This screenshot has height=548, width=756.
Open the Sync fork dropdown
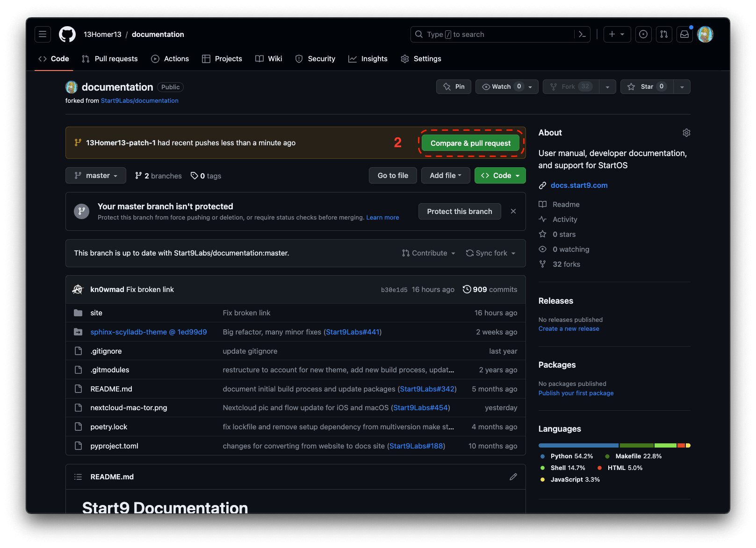coord(491,253)
